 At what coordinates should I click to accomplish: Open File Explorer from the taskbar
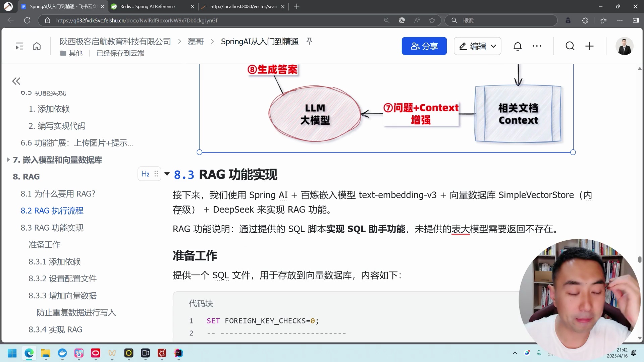pyautogui.click(x=46, y=354)
